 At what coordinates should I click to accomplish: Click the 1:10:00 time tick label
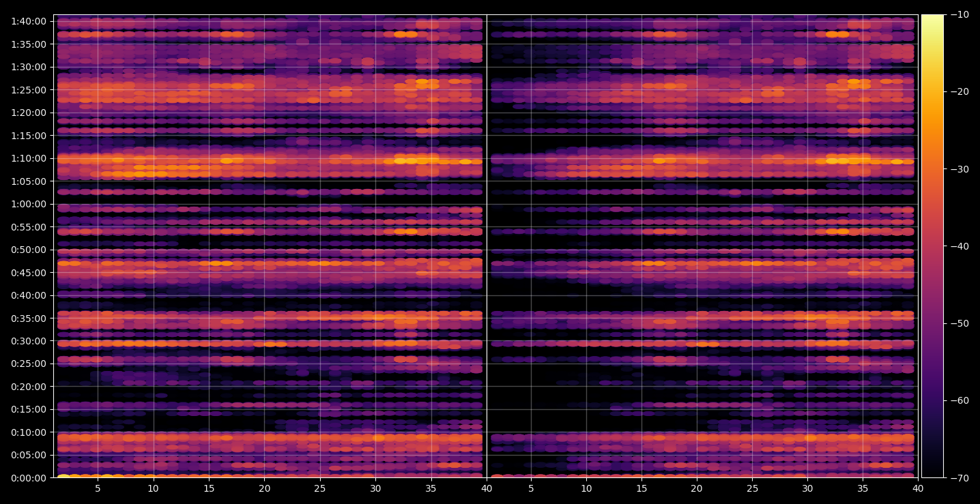click(x=29, y=158)
